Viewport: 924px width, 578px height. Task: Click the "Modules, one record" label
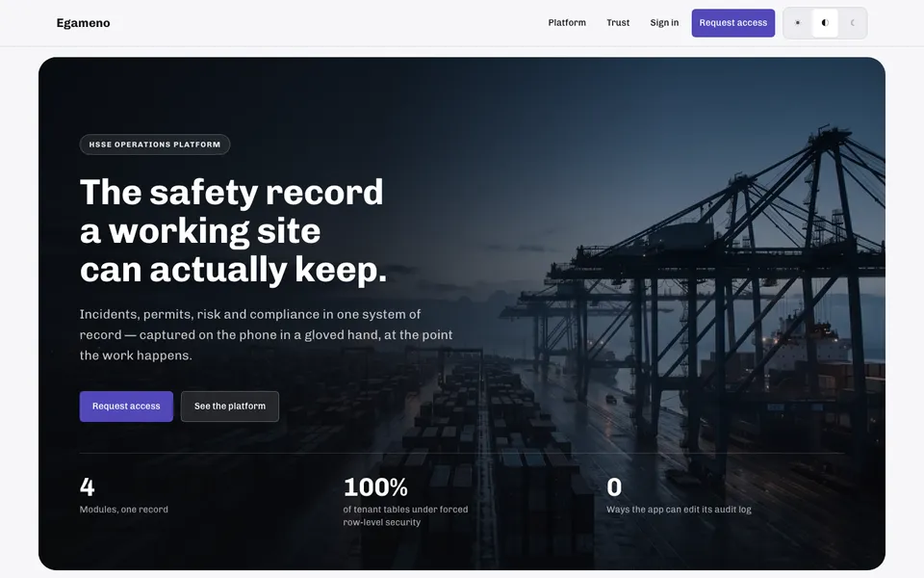click(x=124, y=510)
